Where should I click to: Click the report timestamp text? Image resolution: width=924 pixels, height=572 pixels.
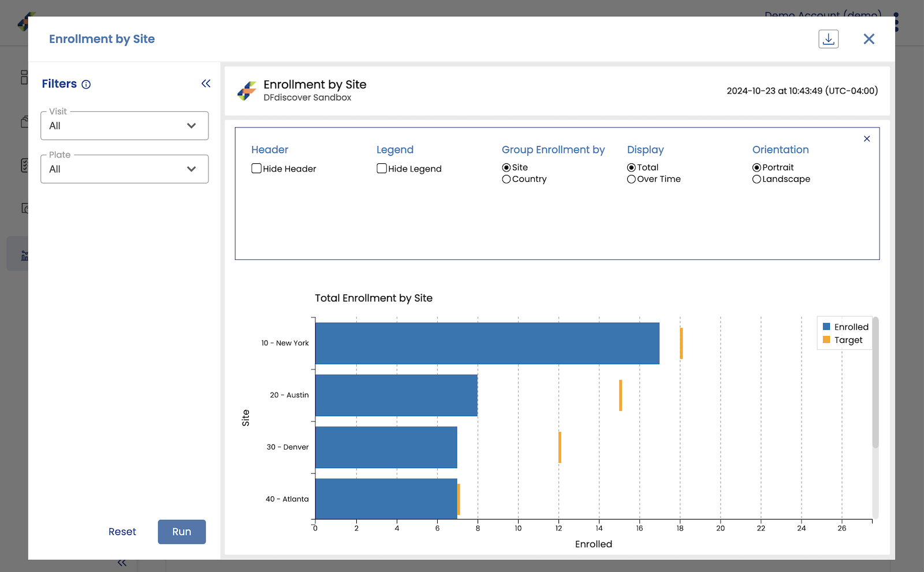tap(802, 91)
